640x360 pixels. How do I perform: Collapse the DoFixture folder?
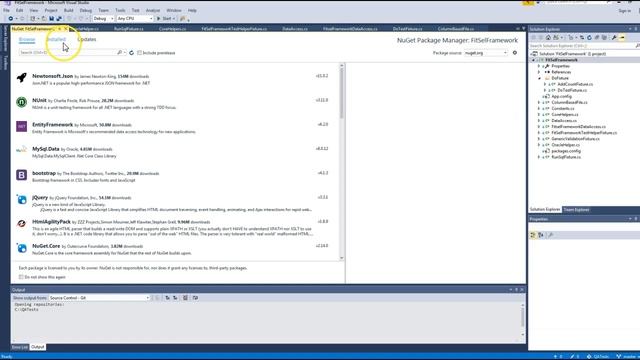[x=539, y=78]
